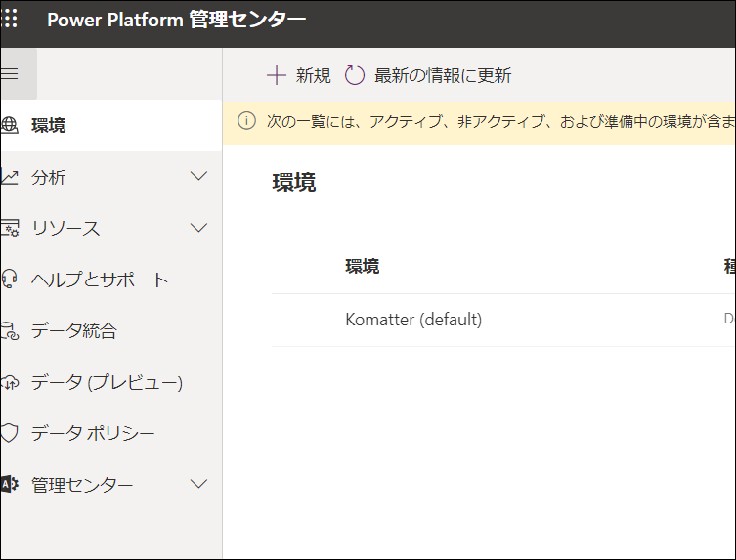Open ヘルプとサポート in the navigation

coord(111,280)
